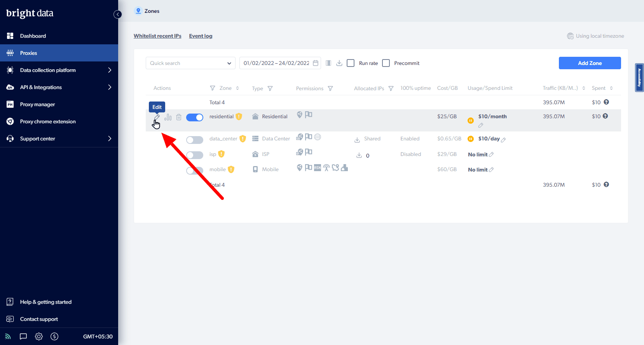Enable the data_center zone toggle

pyautogui.click(x=195, y=140)
